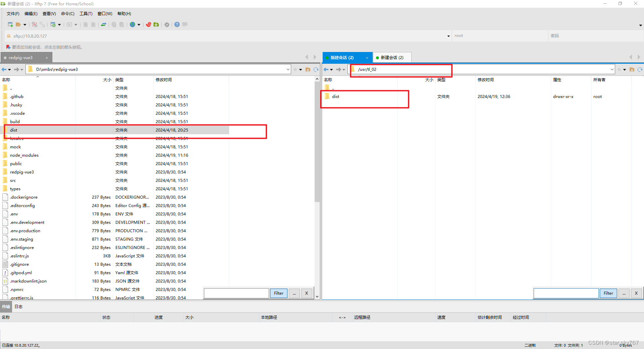
Task: Click the root username field
Action: click(500, 36)
